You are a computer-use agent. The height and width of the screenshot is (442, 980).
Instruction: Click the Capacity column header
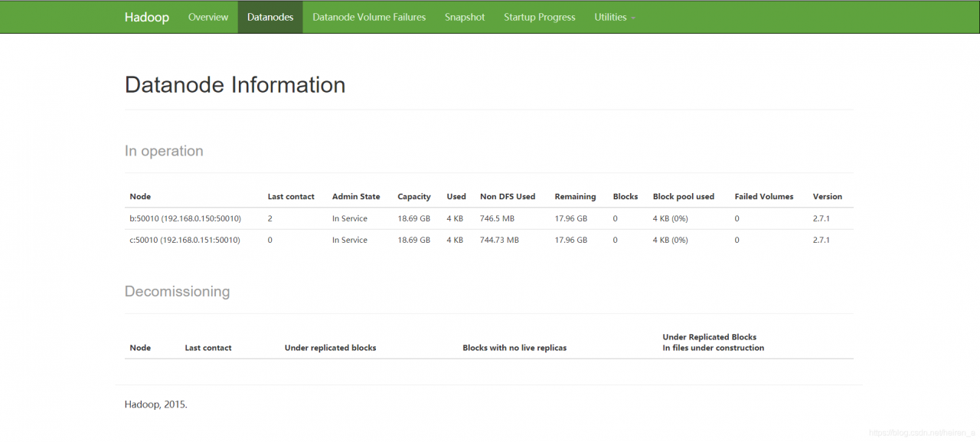tap(414, 197)
